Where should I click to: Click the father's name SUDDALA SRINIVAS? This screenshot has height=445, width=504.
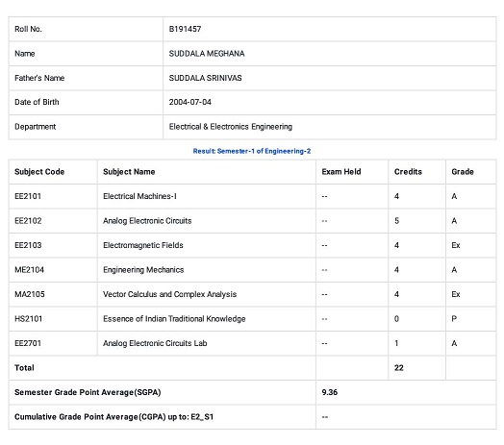206,78
